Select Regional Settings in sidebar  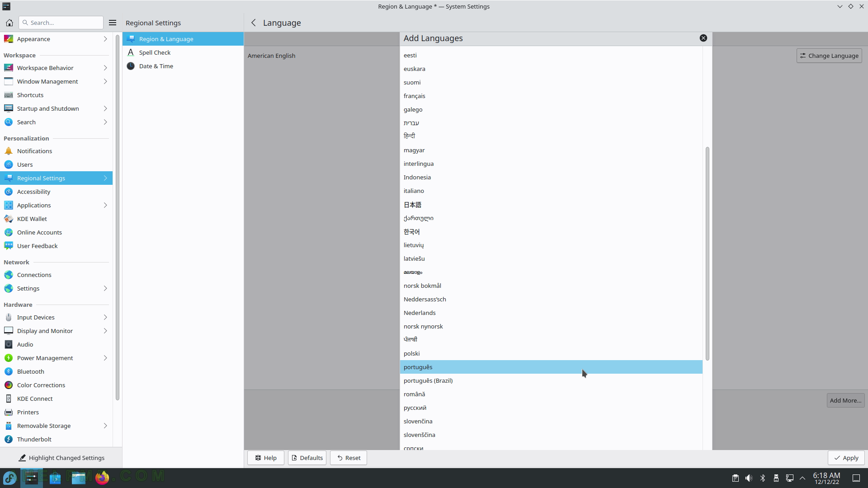(56, 178)
